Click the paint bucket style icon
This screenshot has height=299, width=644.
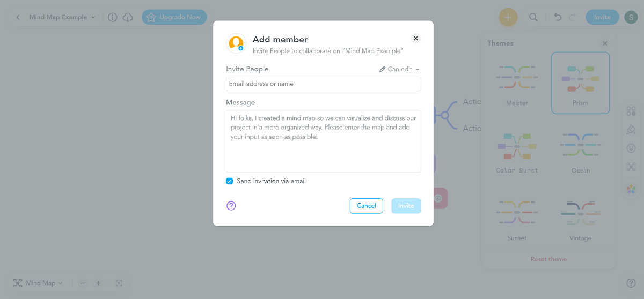tap(631, 130)
